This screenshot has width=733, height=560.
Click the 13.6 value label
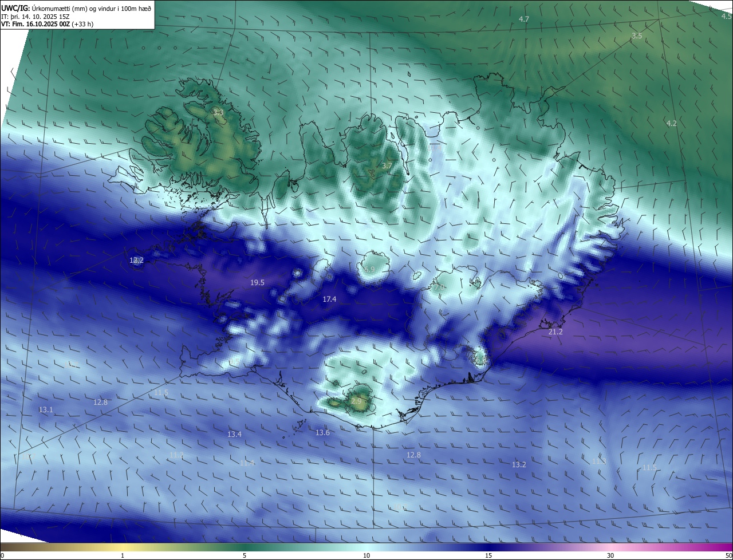coord(322,433)
